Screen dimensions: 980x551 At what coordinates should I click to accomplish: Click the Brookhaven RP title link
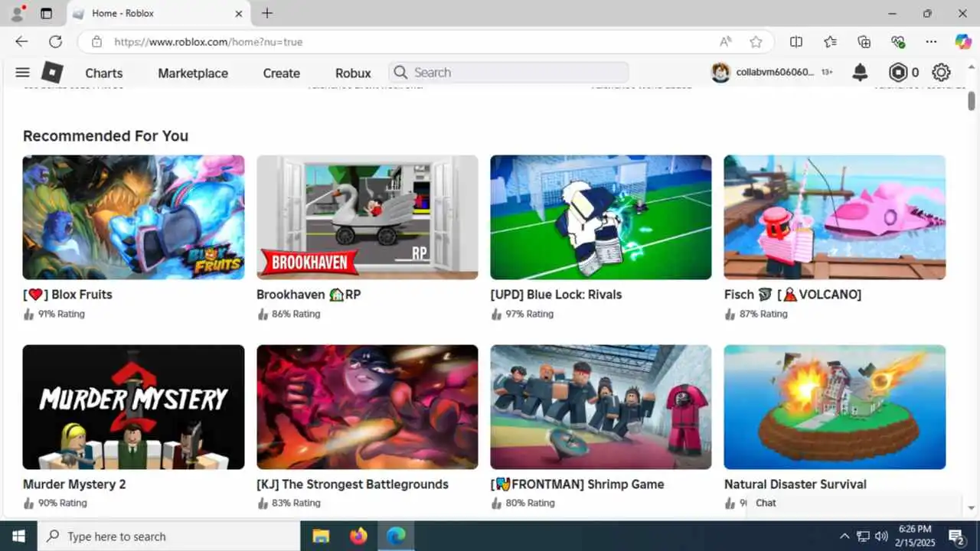coord(309,295)
